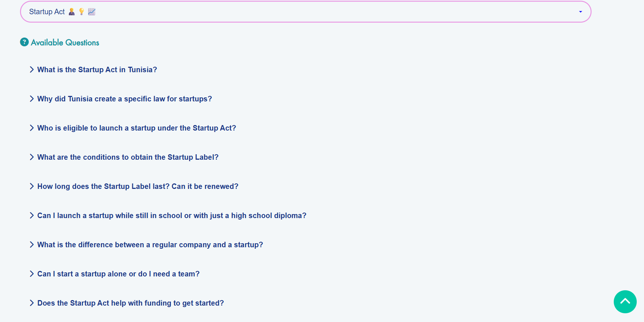
Task: Open 'Can I start a startup alone' question
Action: tap(118, 274)
